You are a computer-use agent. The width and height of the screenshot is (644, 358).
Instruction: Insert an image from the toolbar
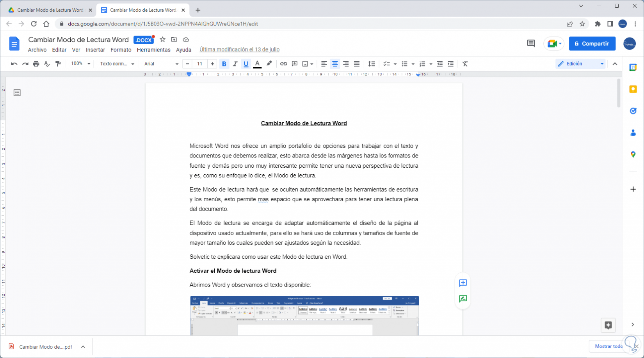click(305, 64)
